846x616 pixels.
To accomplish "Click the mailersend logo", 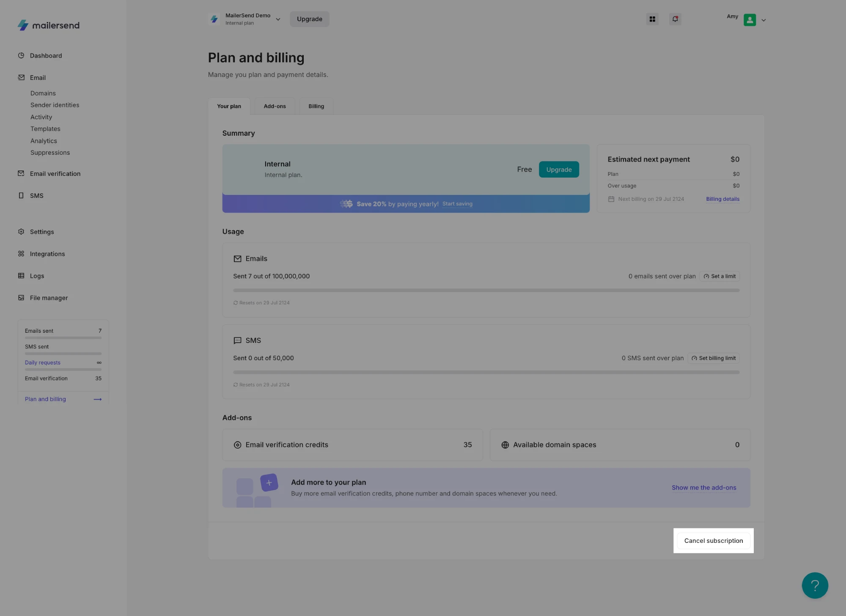I will [x=49, y=25].
